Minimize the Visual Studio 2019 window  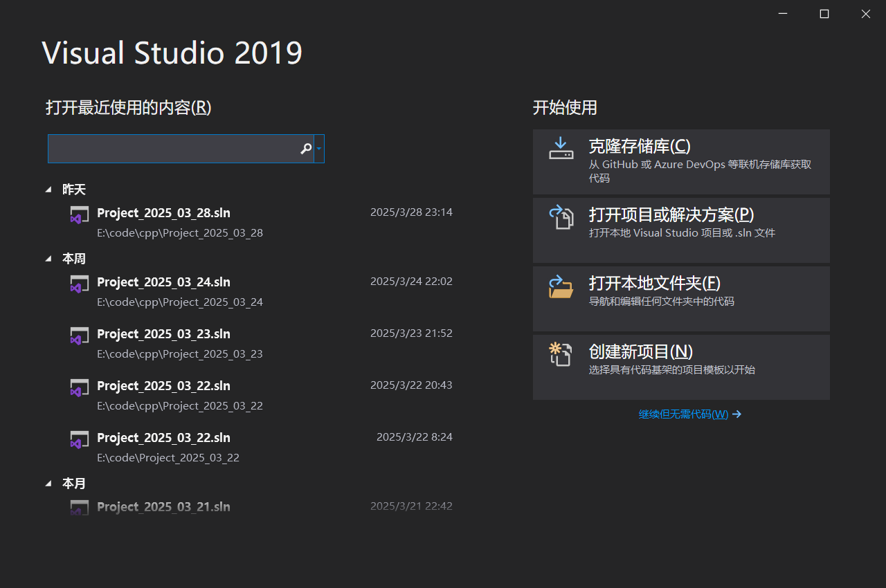coord(783,13)
